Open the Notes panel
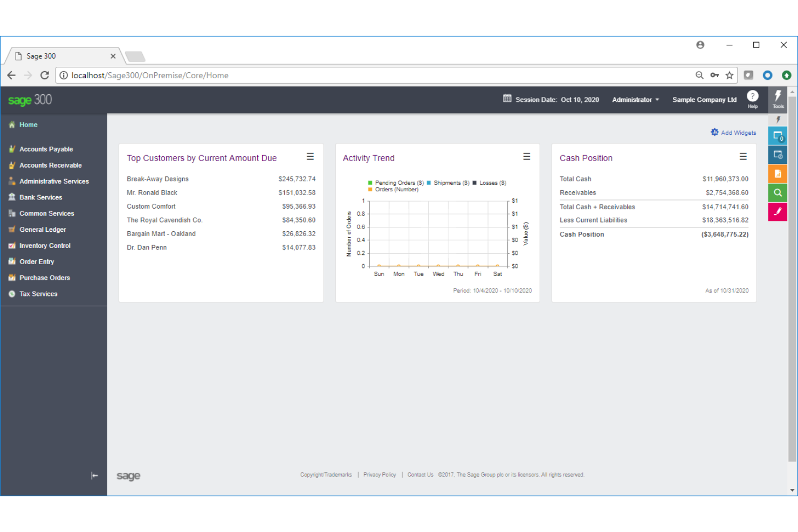Screen dimensions: 798x532 778,211
